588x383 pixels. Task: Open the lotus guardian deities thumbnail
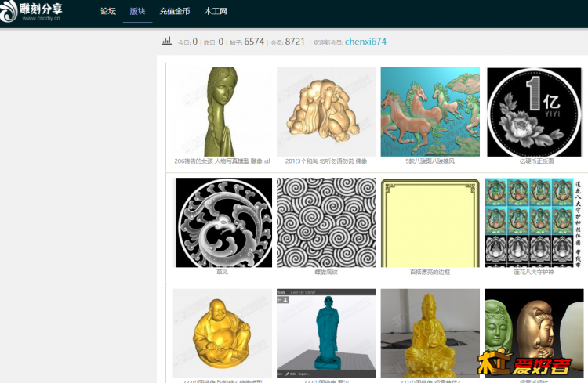tap(534, 222)
